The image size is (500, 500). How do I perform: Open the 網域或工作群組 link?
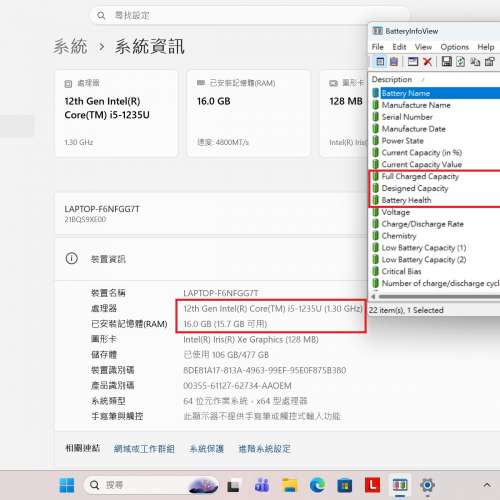pyautogui.click(x=144, y=449)
